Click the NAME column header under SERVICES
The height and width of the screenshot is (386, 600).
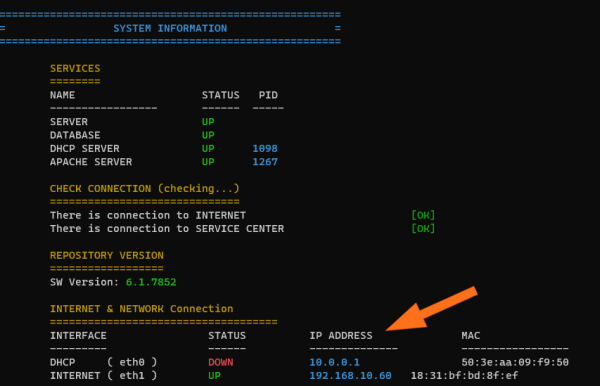tap(62, 95)
